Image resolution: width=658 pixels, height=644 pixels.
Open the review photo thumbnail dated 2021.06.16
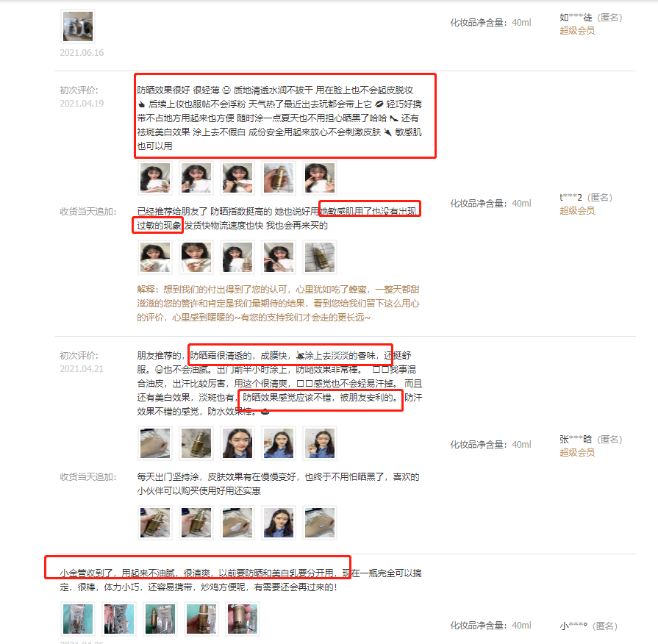78,26
